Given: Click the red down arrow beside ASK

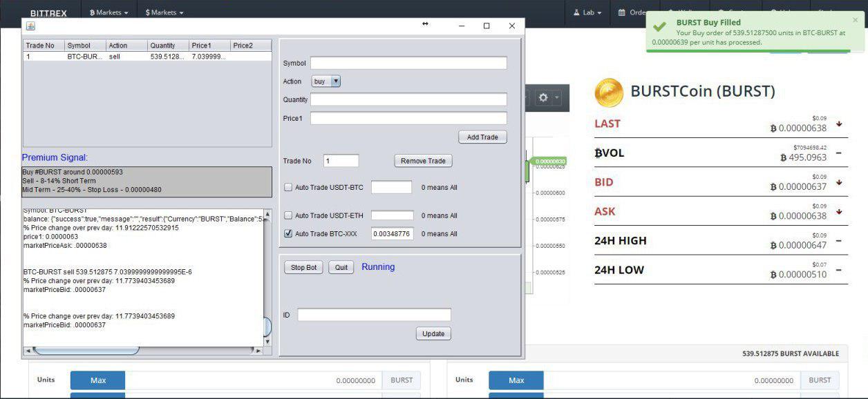Looking at the screenshot, I should click(x=839, y=211).
